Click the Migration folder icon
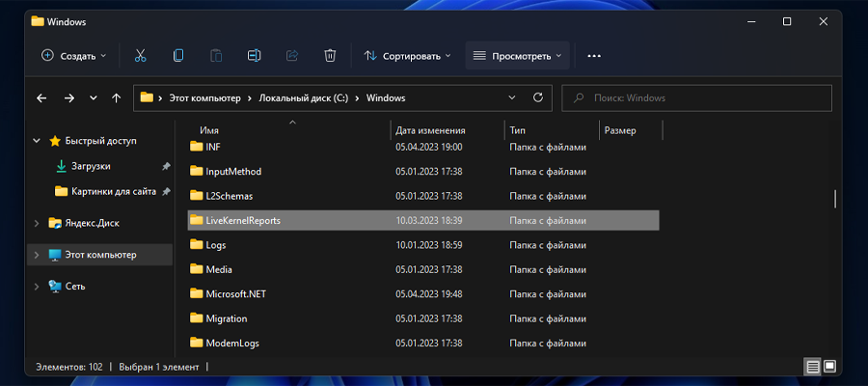 coord(196,318)
